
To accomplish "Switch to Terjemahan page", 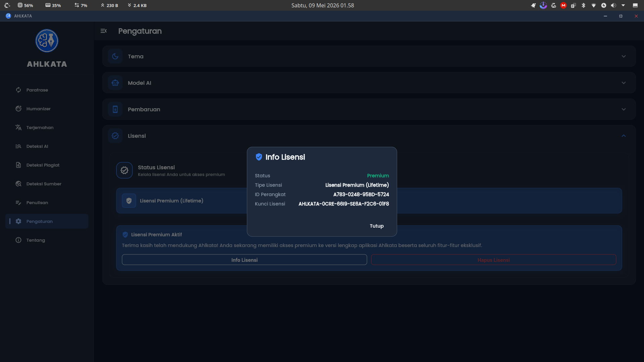I will coord(47,127).
